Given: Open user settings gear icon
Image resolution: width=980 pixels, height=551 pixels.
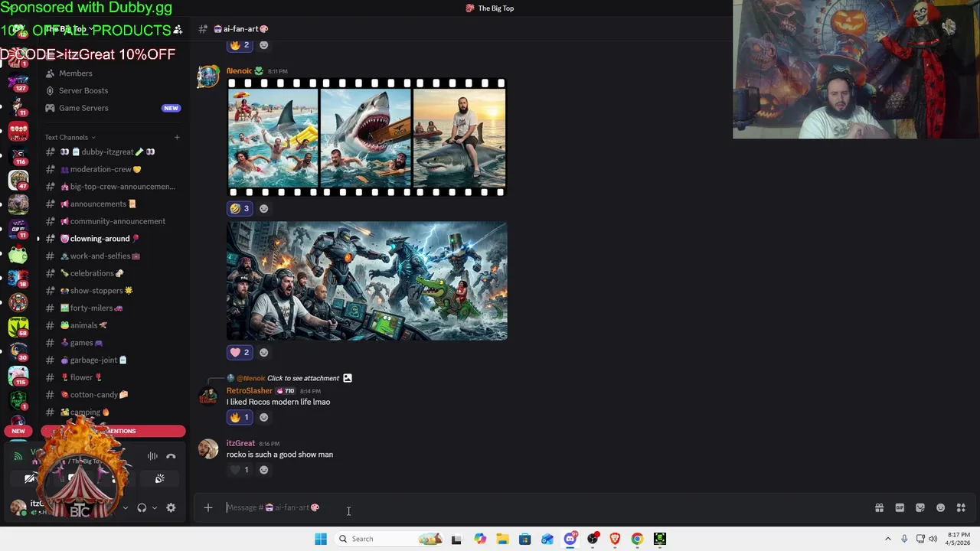Looking at the screenshot, I should pyautogui.click(x=171, y=507).
